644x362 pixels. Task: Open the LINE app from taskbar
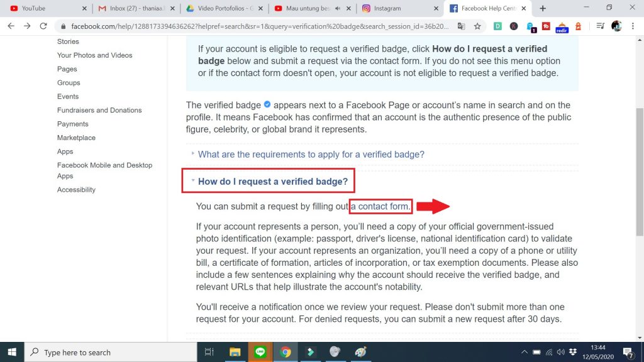pyautogui.click(x=260, y=352)
